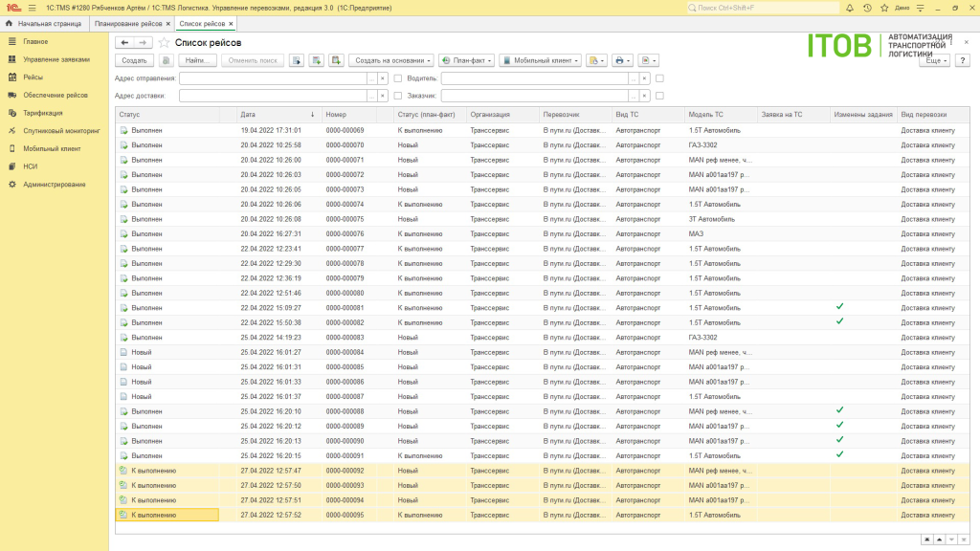Clear Заказчик field

pos(644,97)
